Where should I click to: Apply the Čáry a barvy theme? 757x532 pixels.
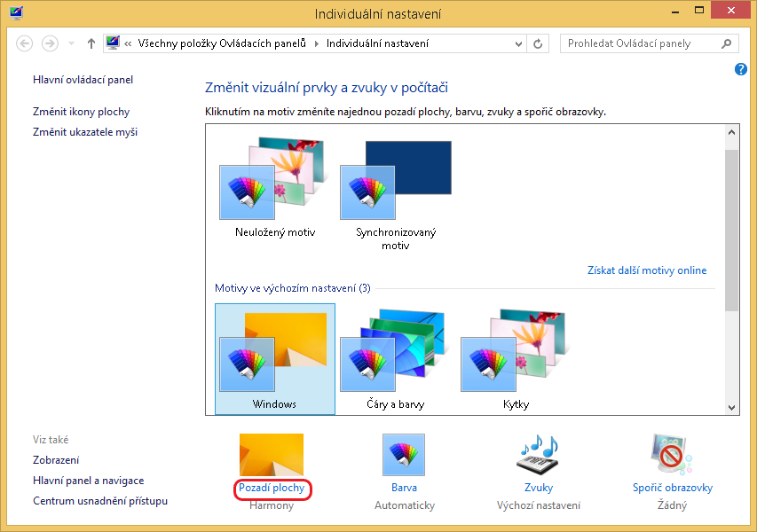pyautogui.click(x=396, y=358)
